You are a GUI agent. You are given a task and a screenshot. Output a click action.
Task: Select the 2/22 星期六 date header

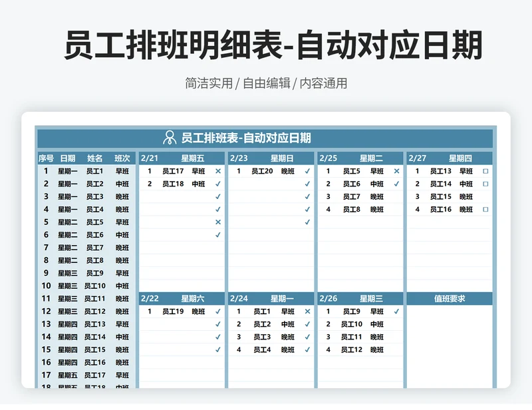point(182,299)
